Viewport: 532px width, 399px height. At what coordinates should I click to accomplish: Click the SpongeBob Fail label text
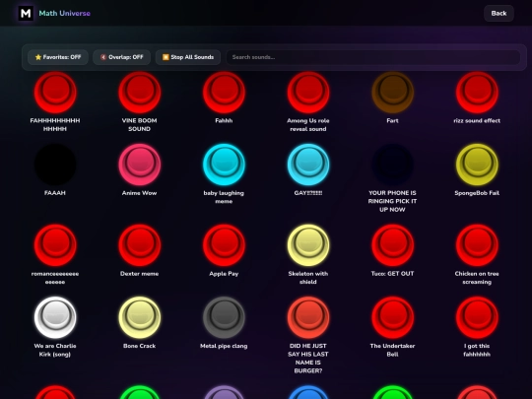(477, 193)
